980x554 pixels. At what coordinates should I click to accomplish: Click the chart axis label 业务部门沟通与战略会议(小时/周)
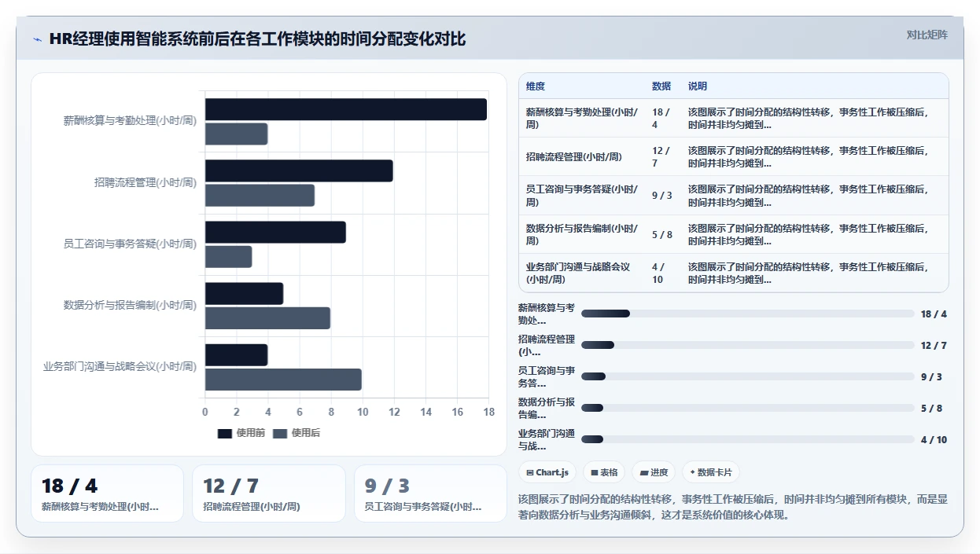click(120, 366)
